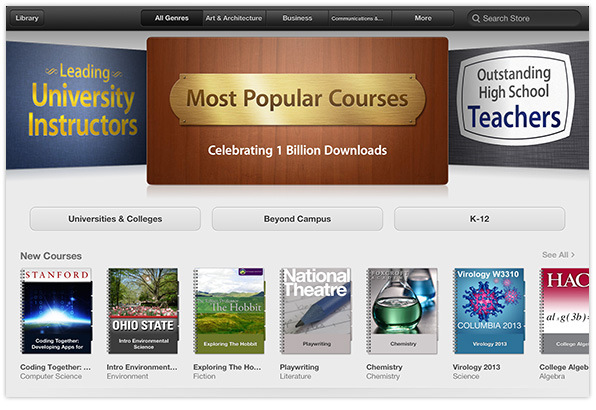Click the College Algeb... title text
Image resolution: width=596 pixels, height=410 pixels.
pos(564,367)
